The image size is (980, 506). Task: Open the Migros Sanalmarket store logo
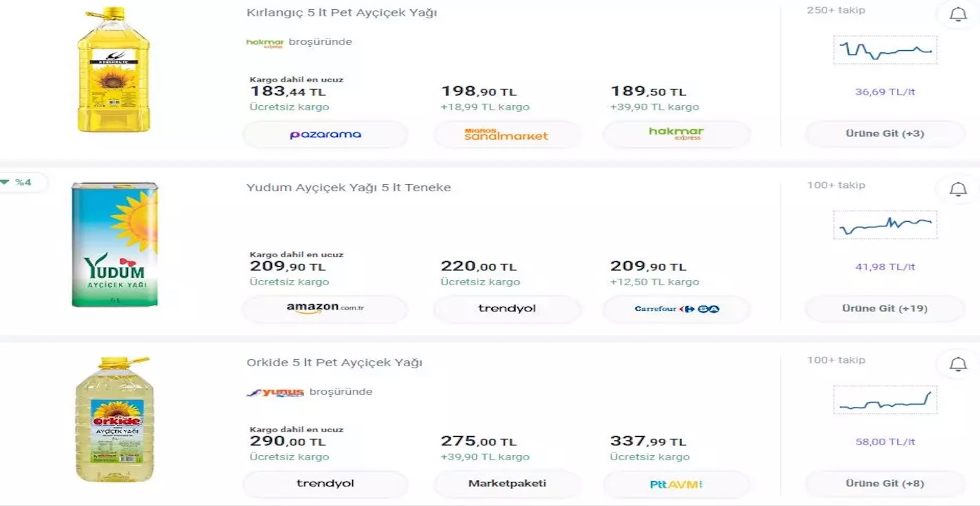(507, 134)
